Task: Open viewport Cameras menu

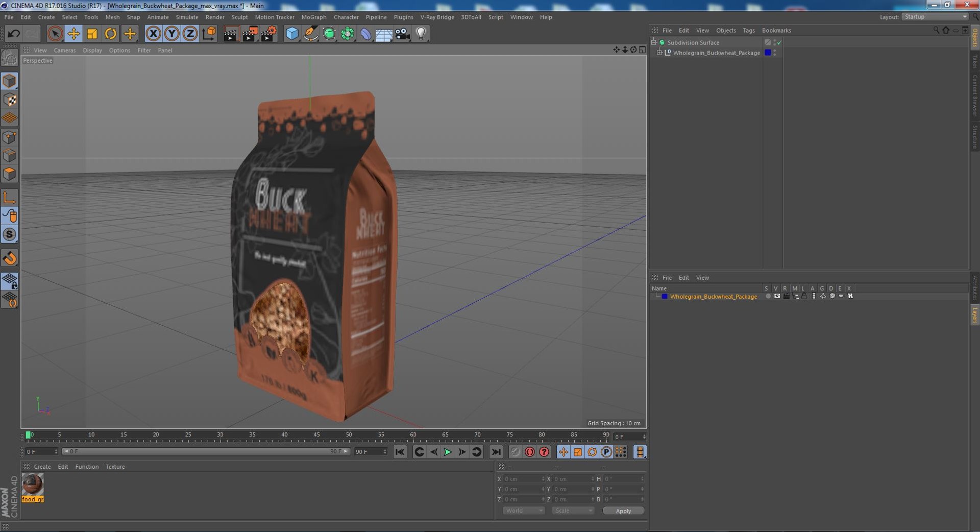Action: click(x=65, y=50)
